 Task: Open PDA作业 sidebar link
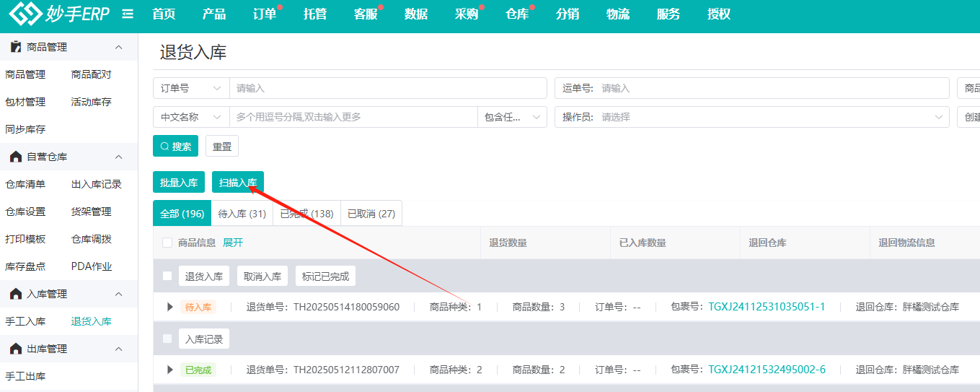click(92, 266)
